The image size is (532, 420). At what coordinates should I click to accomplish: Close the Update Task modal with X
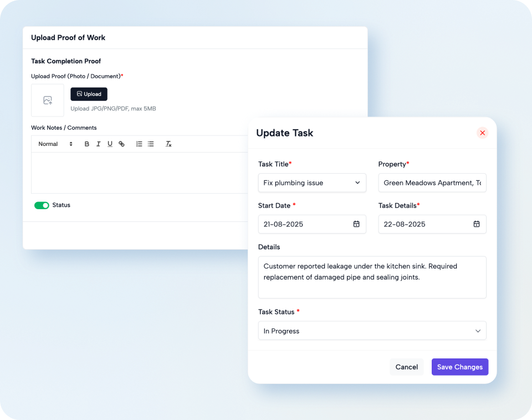coord(482,133)
